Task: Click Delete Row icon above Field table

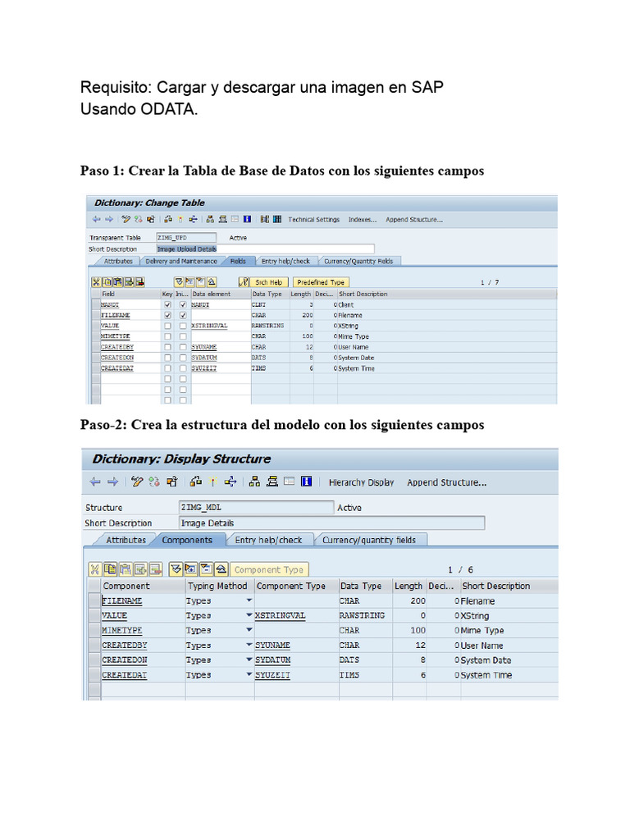Action: [139, 282]
